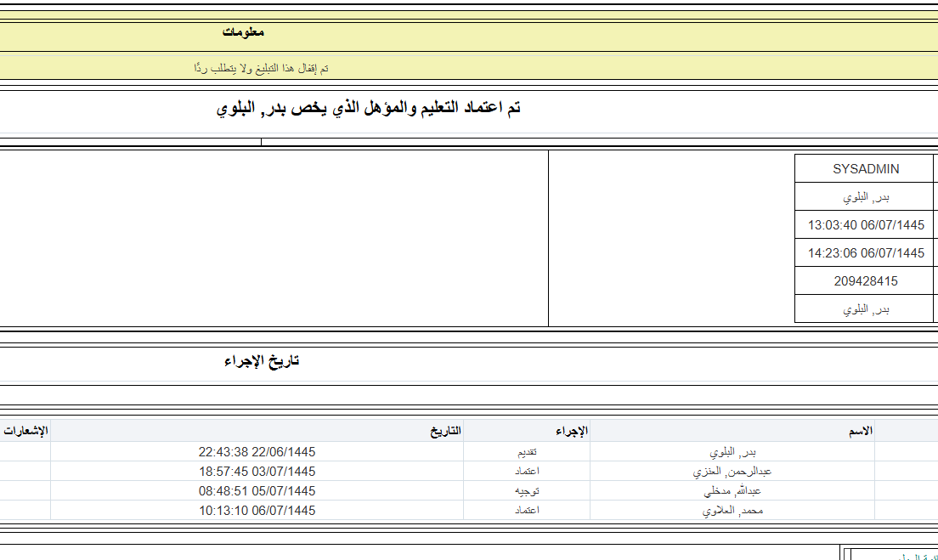Click the action تقديم cell

tap(527, 452)
